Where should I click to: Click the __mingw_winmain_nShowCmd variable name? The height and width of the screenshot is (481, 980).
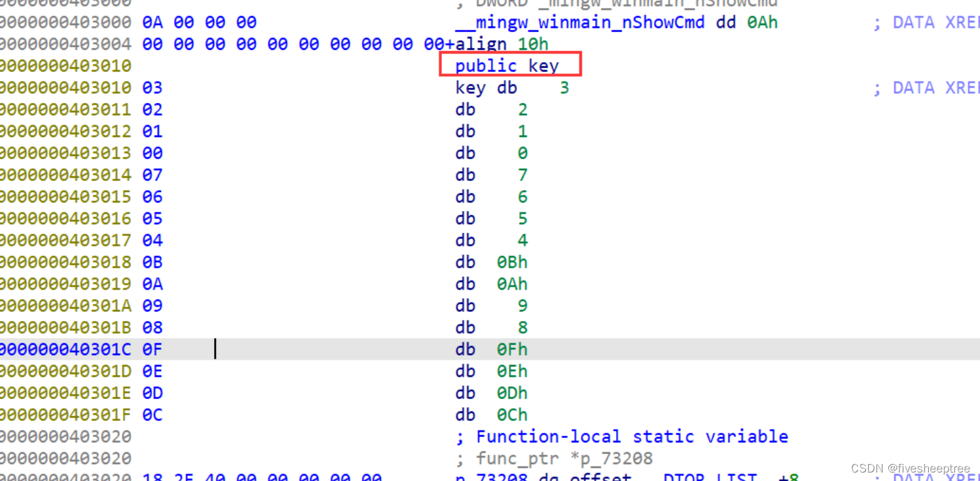[579, 22]
